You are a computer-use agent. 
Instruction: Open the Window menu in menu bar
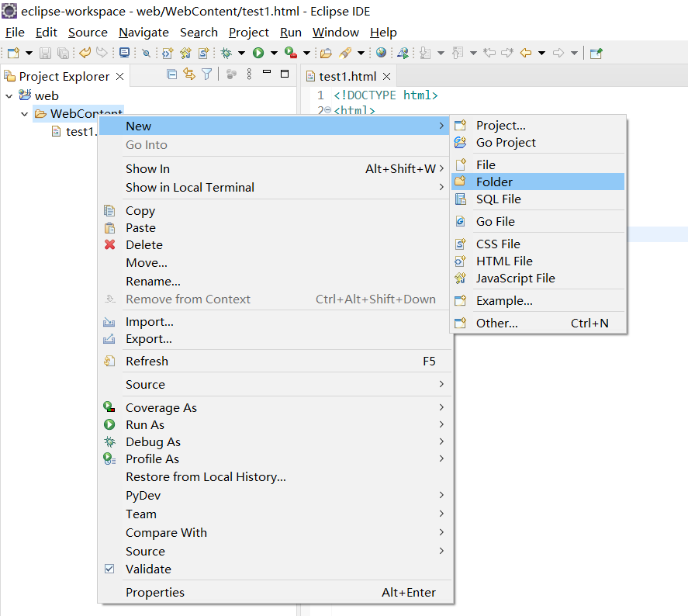click(336, 33)
